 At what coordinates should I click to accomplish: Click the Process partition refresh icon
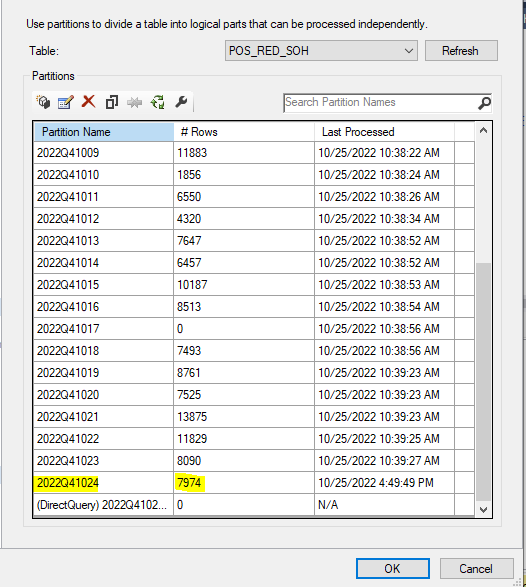(158, 102)
